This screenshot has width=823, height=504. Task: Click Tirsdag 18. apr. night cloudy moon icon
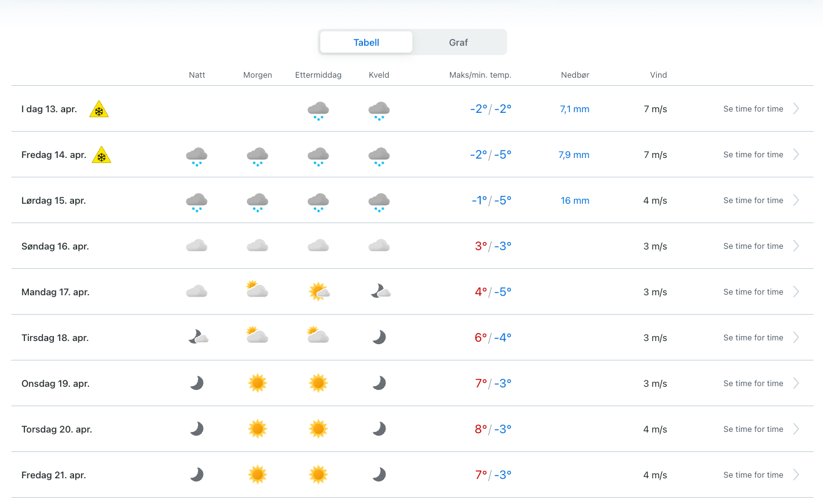197,337
